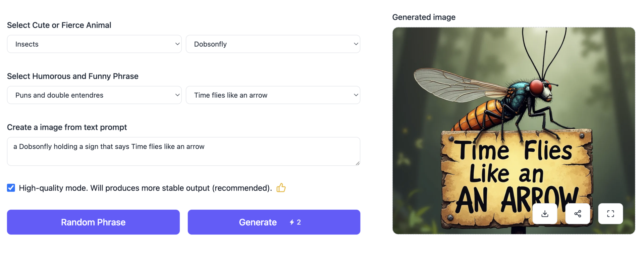
Task: Click the High-quality mode label text
Action: 145,188
